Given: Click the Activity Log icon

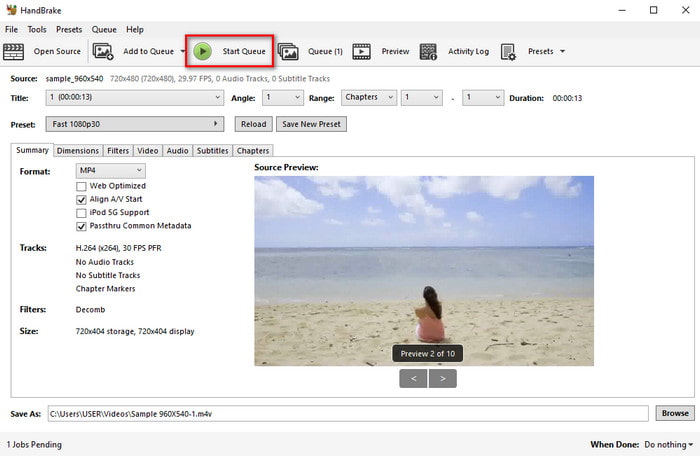Looking at the screenshot, I should pos(428,51).
